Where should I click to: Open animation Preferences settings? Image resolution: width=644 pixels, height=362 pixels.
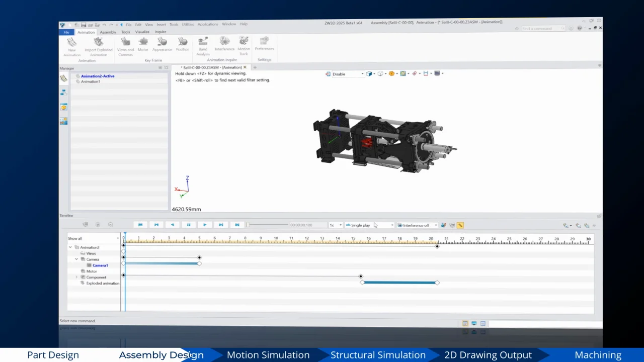[x=264, y=44]
